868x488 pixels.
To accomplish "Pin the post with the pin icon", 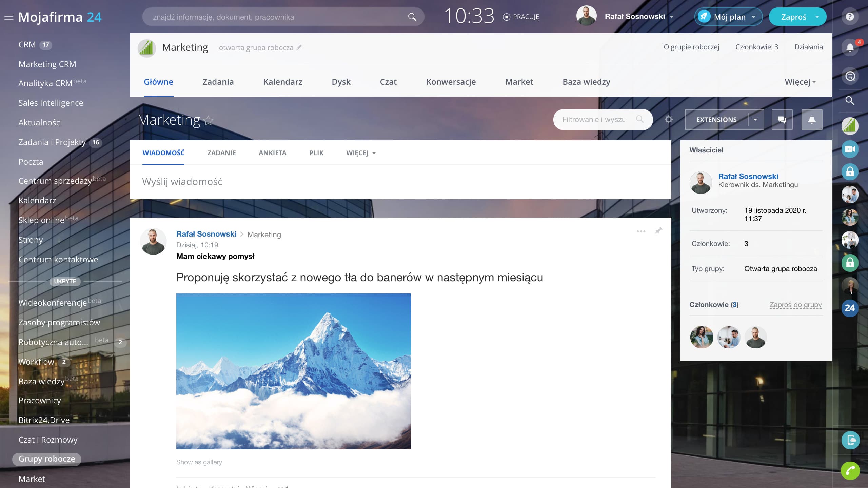I will (658, 231).
